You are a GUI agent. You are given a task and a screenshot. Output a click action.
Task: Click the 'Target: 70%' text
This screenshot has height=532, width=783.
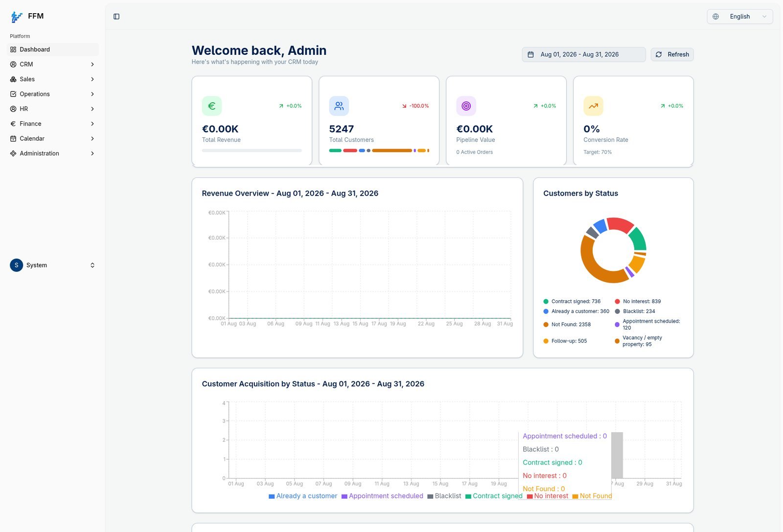[x=598, y=152]
